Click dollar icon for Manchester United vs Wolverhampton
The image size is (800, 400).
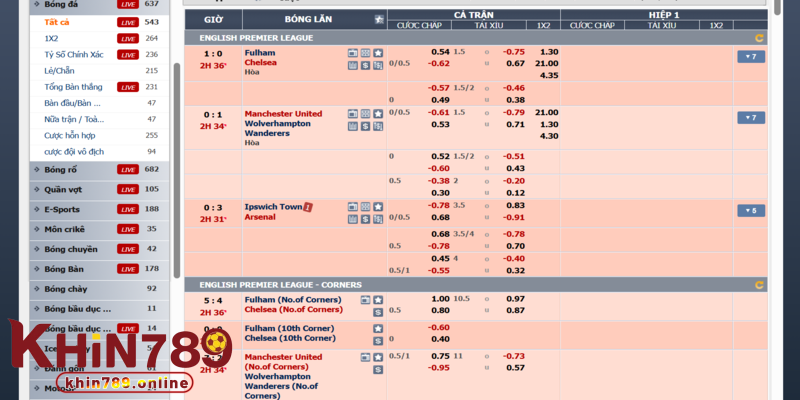(x=365, y=126)
